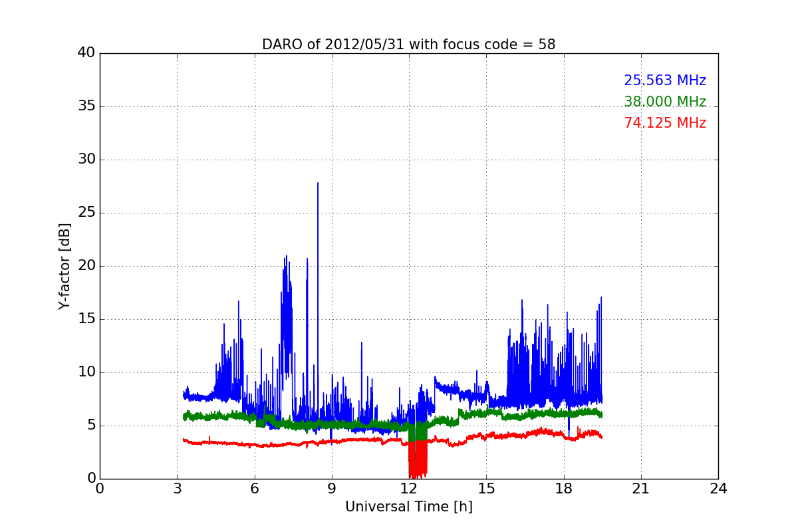
Task: Click the x-axis tick label 15
Action: [486, 489]
